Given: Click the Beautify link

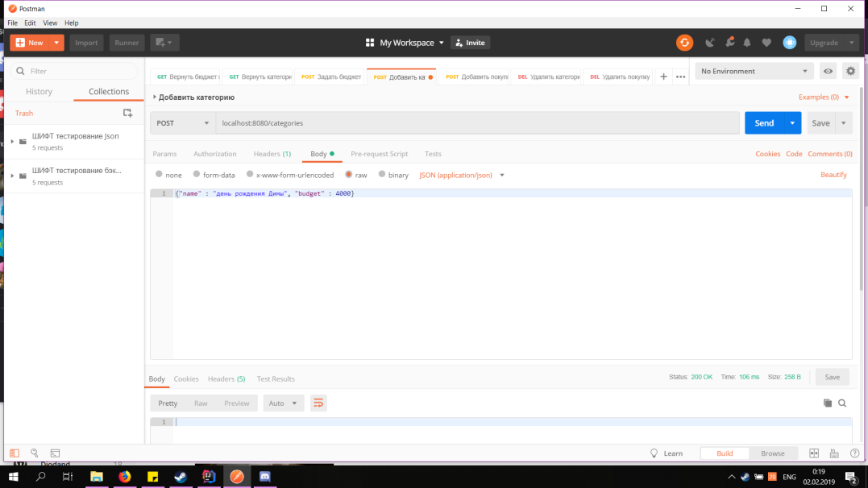Looking at the screenshot, I should click(x=833, y=174).
